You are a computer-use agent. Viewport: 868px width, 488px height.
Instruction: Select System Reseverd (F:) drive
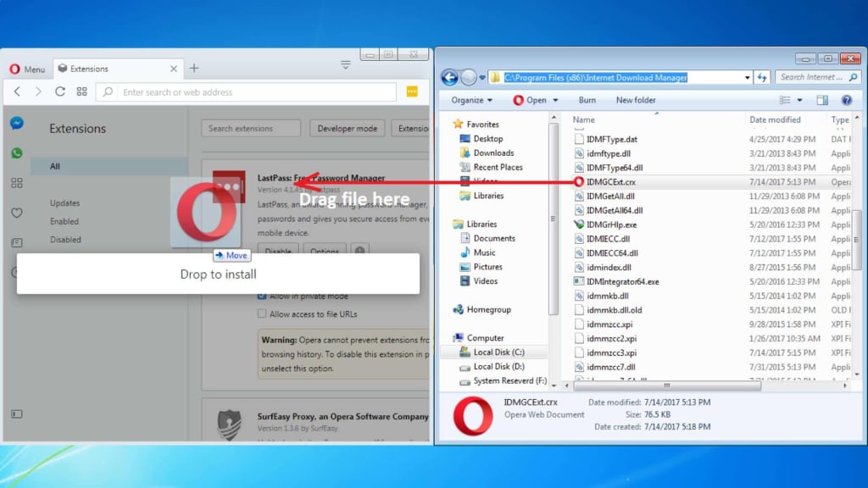coord(509,380)
